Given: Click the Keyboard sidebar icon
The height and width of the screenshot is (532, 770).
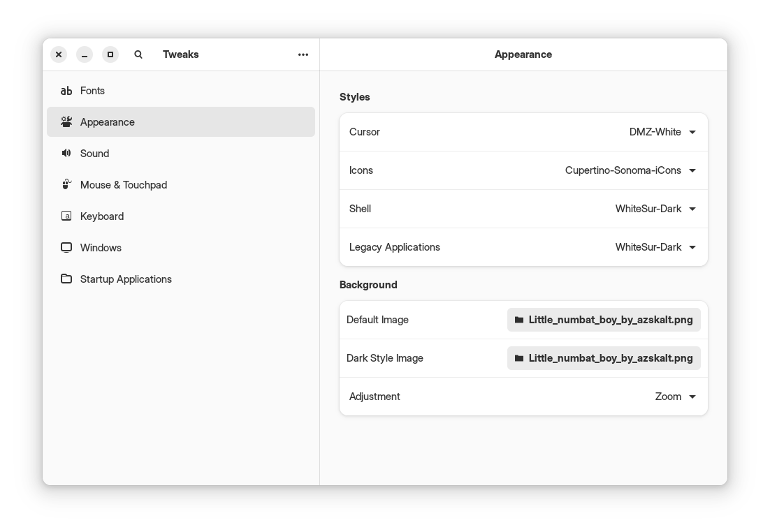Looking at the screenshot, I should pyautogui.click(x=66, y=216).
